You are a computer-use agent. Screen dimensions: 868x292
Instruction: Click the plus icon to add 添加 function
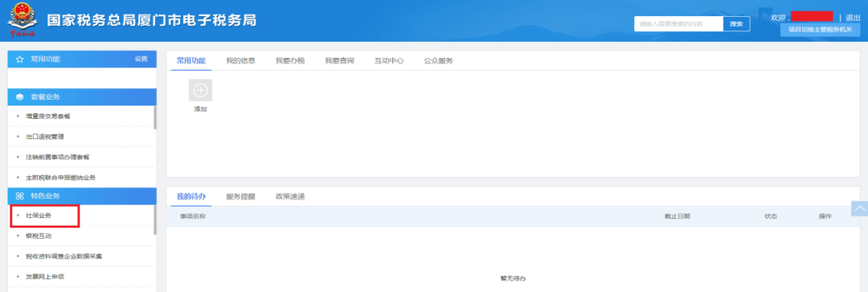[x=200, y=90]
